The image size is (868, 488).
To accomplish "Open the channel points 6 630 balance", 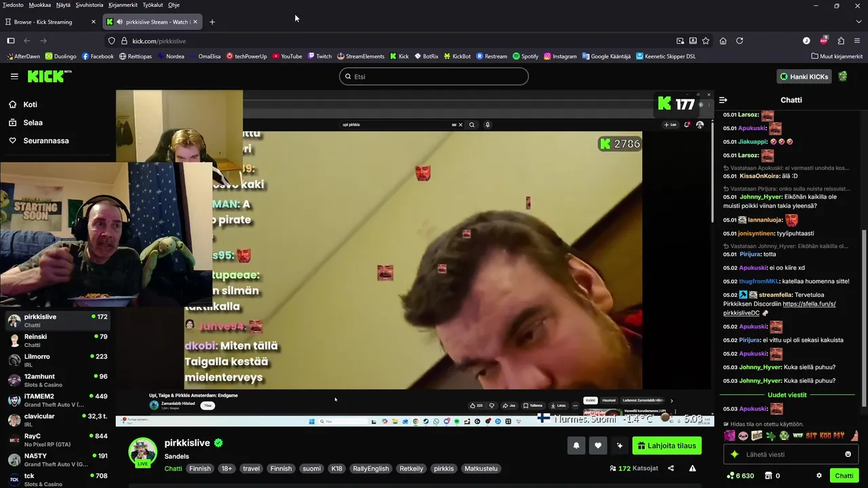I will click(740, 476).
